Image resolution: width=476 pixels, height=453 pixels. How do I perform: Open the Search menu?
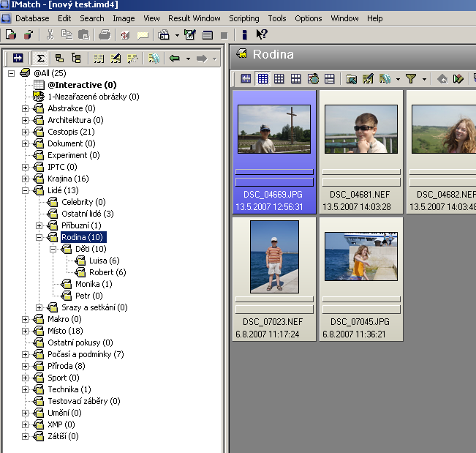(92, 18)
